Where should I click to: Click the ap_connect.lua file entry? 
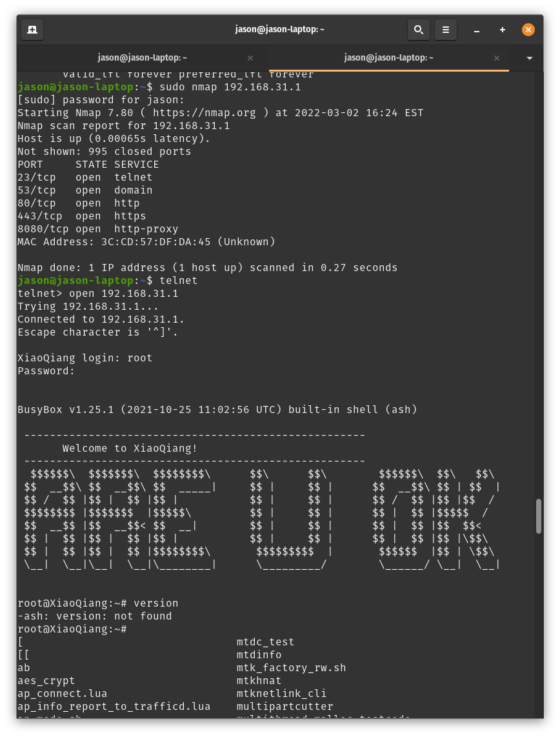click(x=63, y=694)
